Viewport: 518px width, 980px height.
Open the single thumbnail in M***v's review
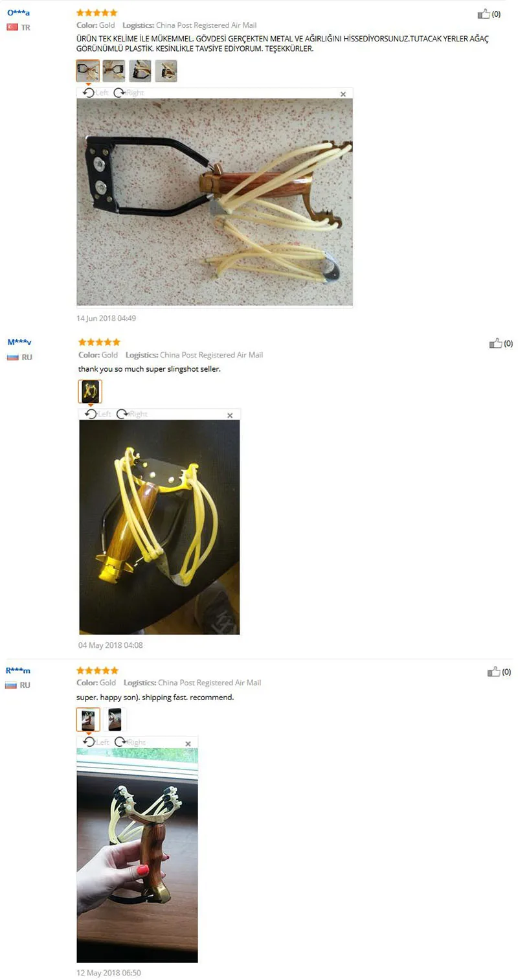click(90, 391)
